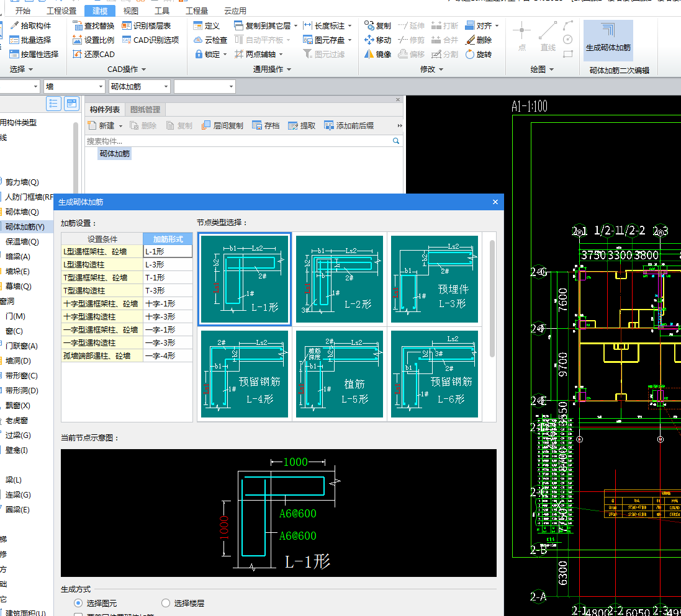Open CAD识别选项 settings
This screenshot has width=681, height=616.
point(150,40)
